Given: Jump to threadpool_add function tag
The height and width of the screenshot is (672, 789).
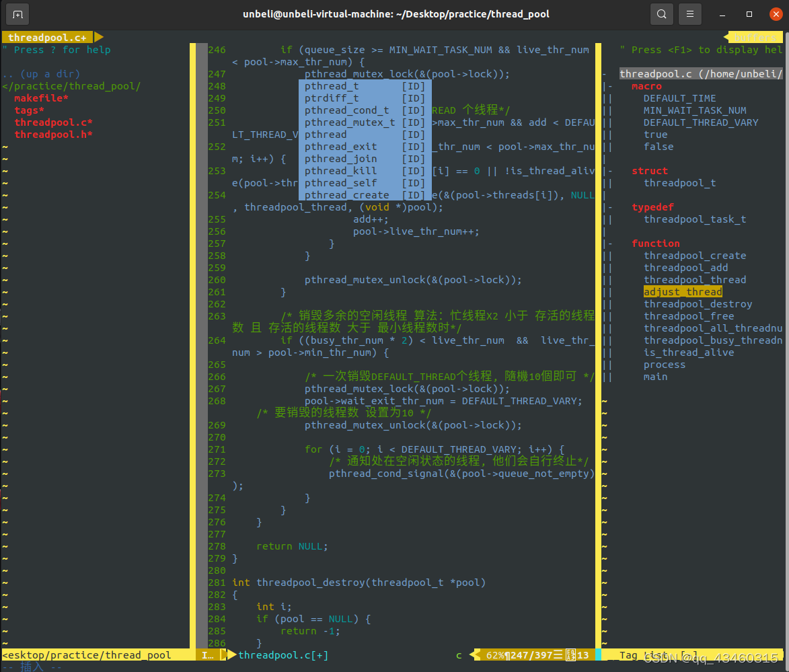Looking at the screenshot, I should click(686, 267).
